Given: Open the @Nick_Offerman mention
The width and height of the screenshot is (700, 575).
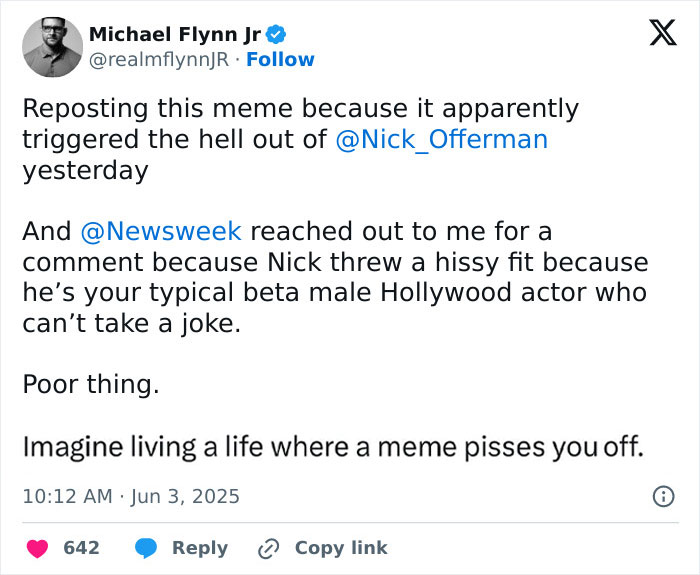Looking at the screenshot, I should coord(442,139).
